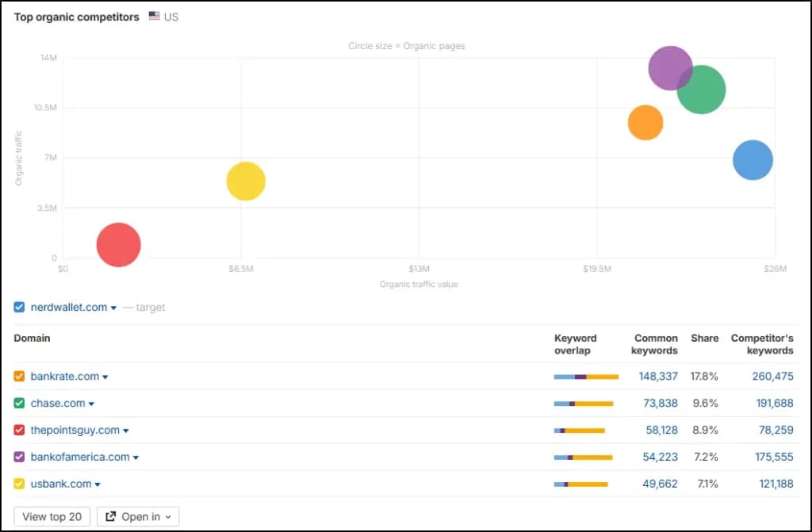Open common keywords value 49,662
The height and width of the screenshot is (532, 812).
pos(661,484)
